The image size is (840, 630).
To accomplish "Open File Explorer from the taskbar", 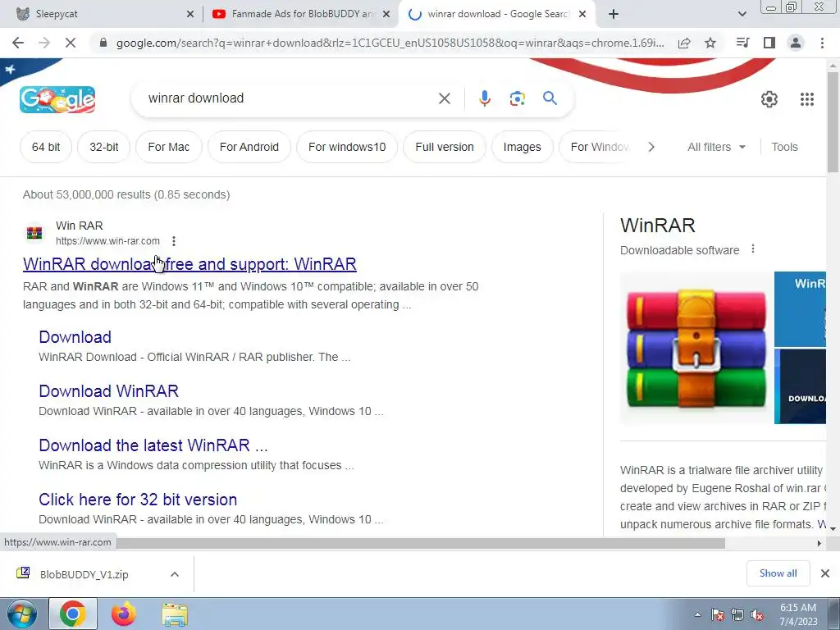I will (x=175, y=614).
